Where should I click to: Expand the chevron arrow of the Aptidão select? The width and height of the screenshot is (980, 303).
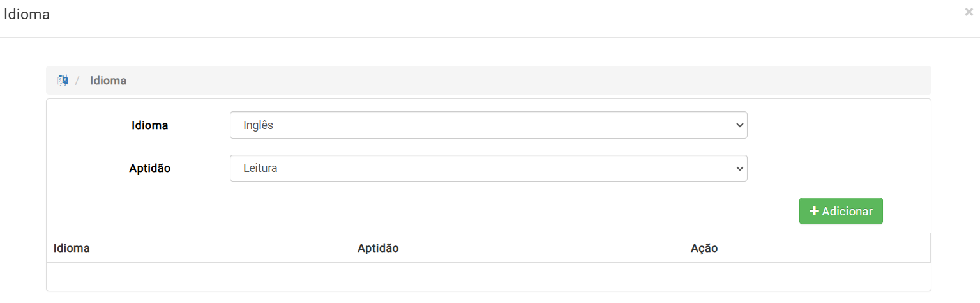point(740,168)
